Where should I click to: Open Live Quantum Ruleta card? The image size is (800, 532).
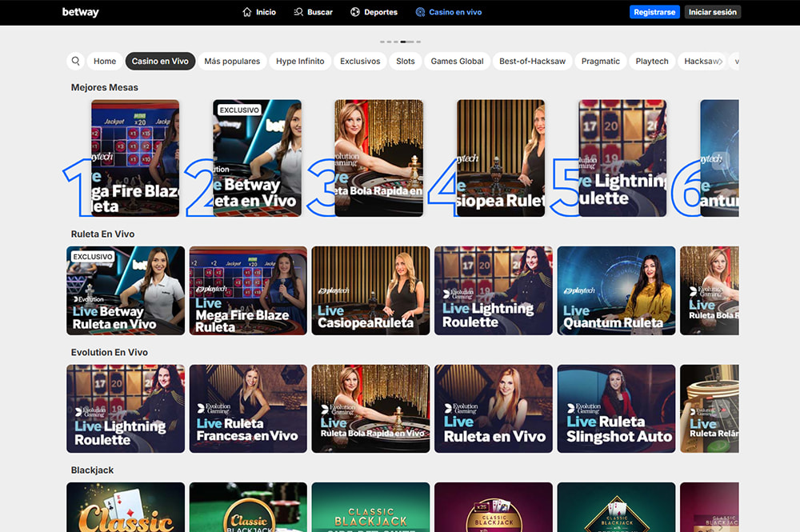click(x=616, y=290)
